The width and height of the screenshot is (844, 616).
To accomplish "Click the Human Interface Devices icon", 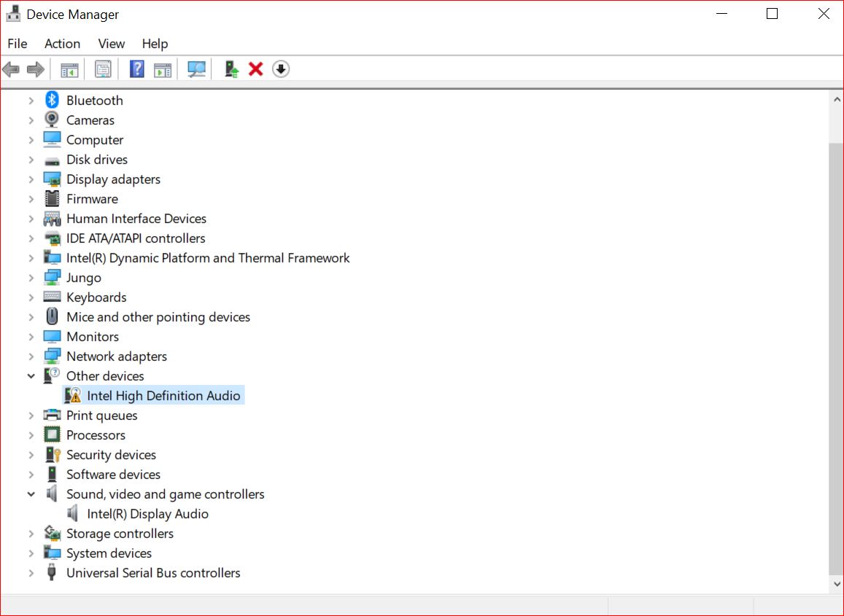I will pyautogui.click(x=52, y=219).
